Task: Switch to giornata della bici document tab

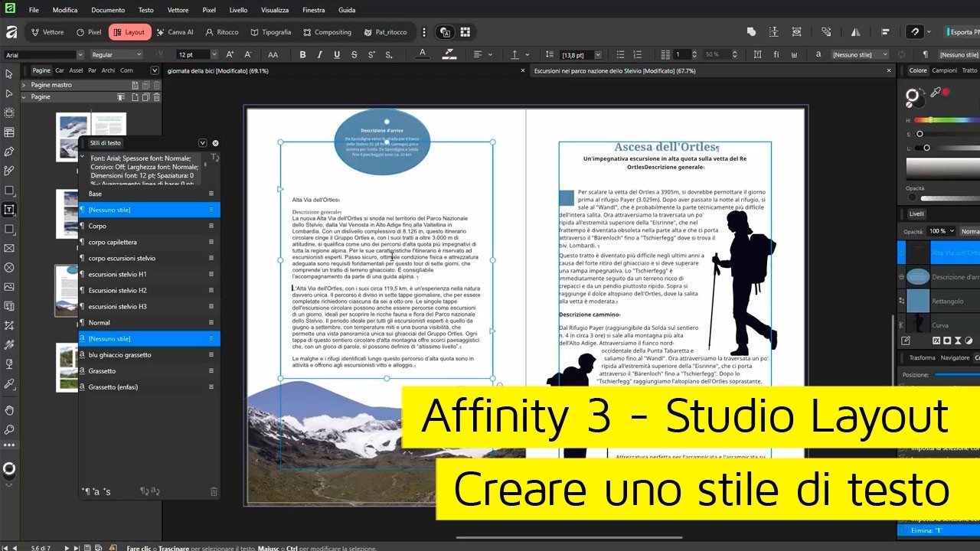Action: pos(217,70)
